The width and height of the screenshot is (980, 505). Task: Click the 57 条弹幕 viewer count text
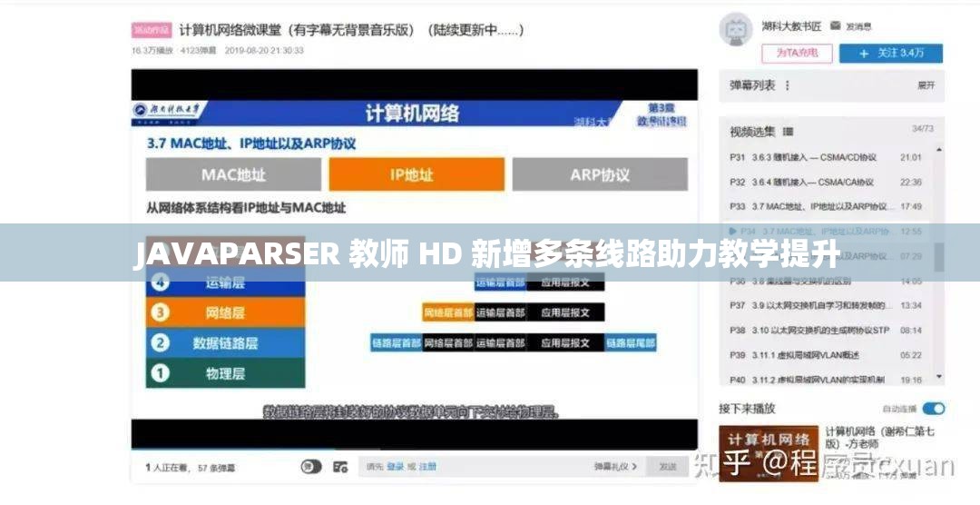coord(216,468)
